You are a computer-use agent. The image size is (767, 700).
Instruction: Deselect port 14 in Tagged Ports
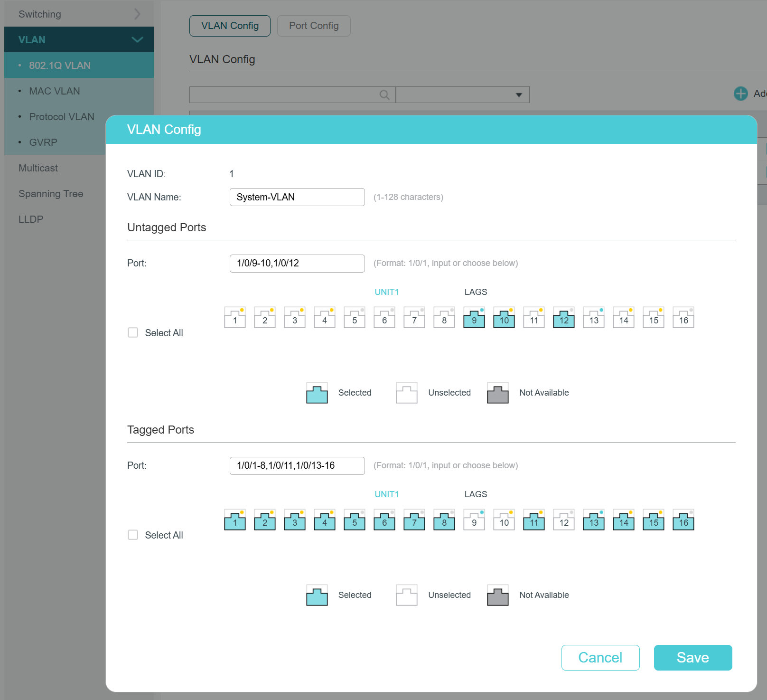[x=624, y=520]
